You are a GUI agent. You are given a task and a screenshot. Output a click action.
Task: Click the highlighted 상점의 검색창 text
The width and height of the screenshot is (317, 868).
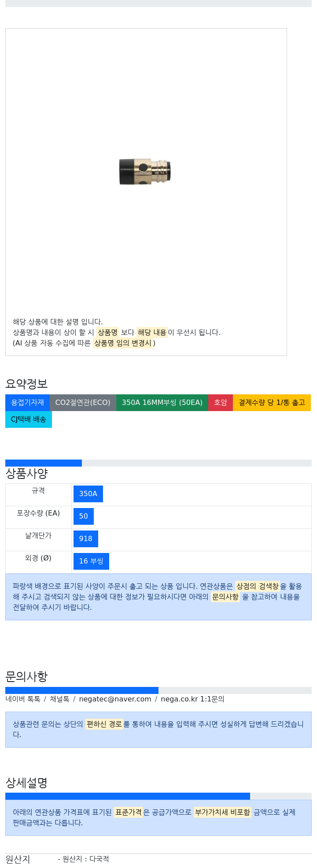257,586
